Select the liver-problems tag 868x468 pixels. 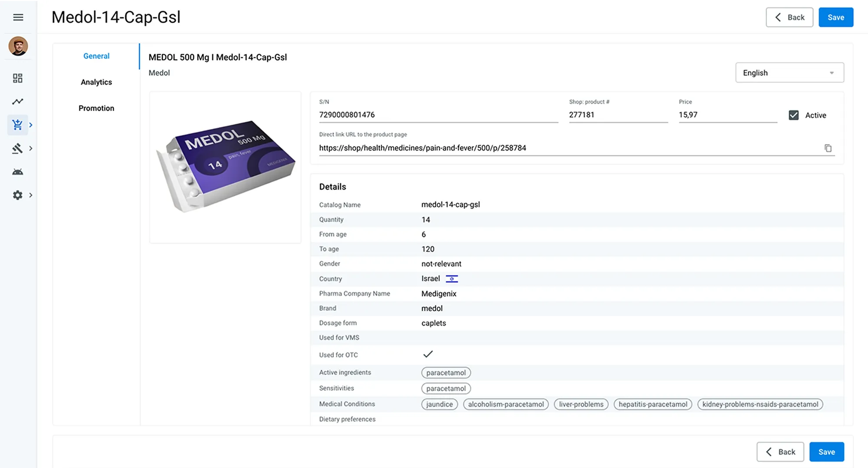pos(581,404)
